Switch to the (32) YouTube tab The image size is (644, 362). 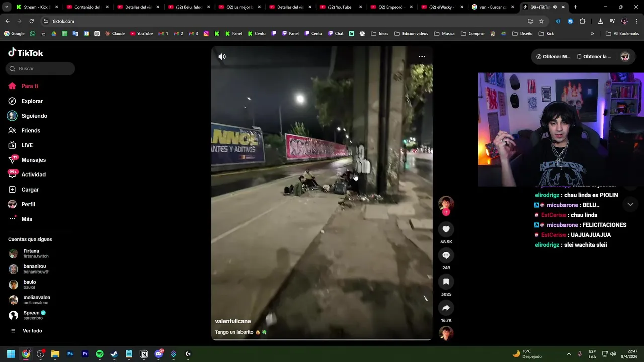(341, 7)
